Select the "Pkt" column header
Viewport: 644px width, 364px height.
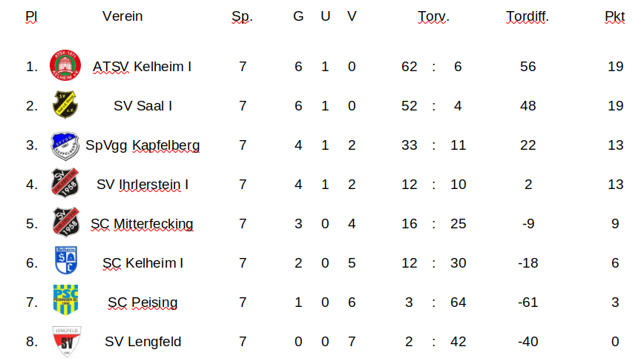tap(614, 16)
